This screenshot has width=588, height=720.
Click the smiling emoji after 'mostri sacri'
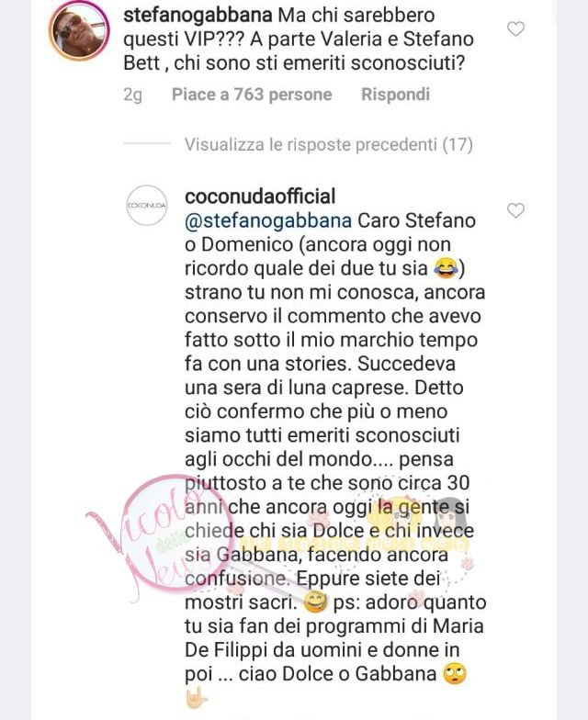click(x=316, y=602)
